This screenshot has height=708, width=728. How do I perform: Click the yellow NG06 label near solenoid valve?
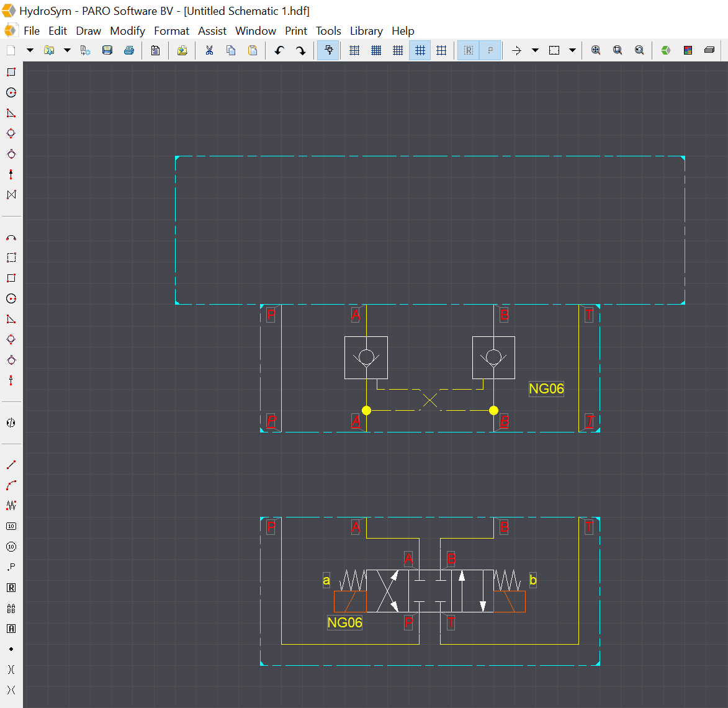[x=344, y=622]
